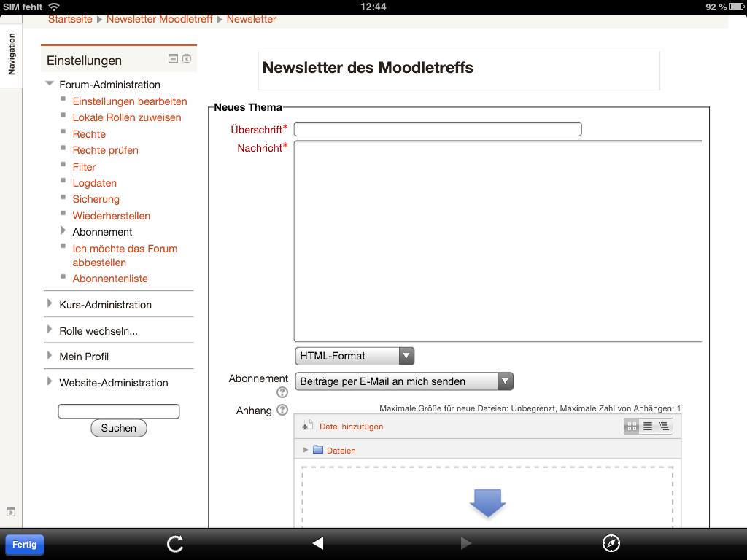Screen dimensions: 747x560
Task: Dock the Einstellungen block to the side
Action: [x=187, y=58]
